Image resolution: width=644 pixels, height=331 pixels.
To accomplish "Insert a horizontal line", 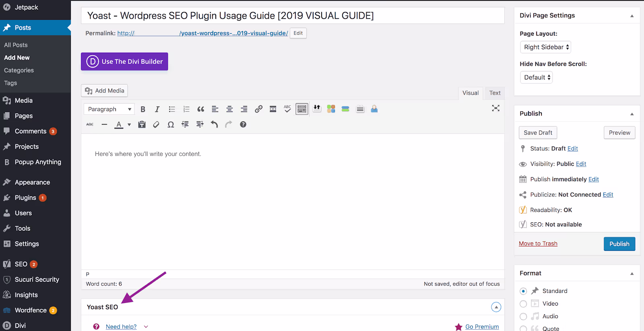I will click(x=104, y=124).
